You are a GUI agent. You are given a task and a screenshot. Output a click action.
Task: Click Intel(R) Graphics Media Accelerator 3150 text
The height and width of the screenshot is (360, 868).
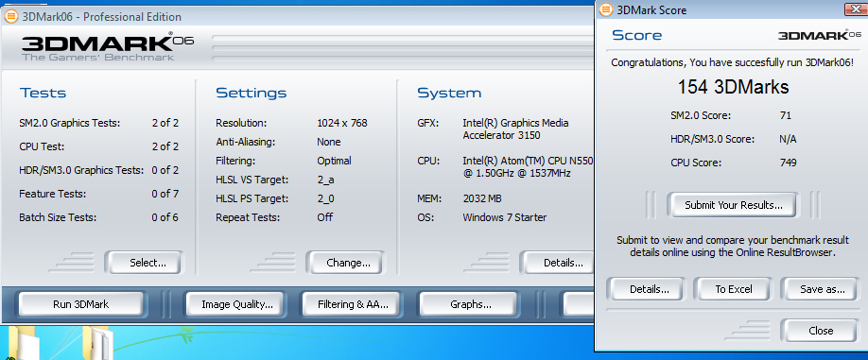[515, 129]
